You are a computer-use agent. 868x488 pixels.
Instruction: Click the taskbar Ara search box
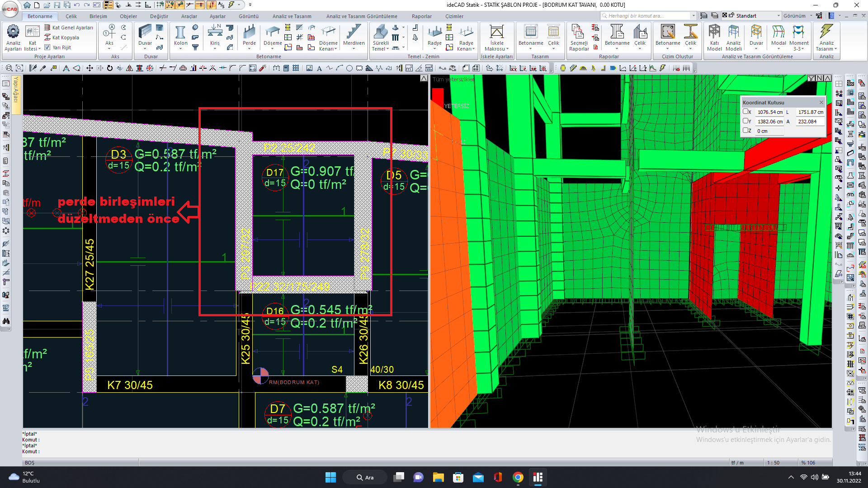[x=365, y=477]
